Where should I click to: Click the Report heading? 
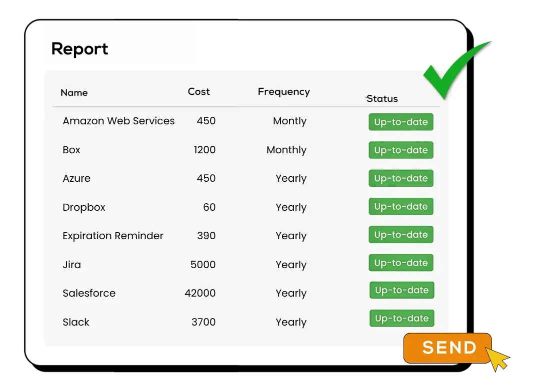click(79, 49)
